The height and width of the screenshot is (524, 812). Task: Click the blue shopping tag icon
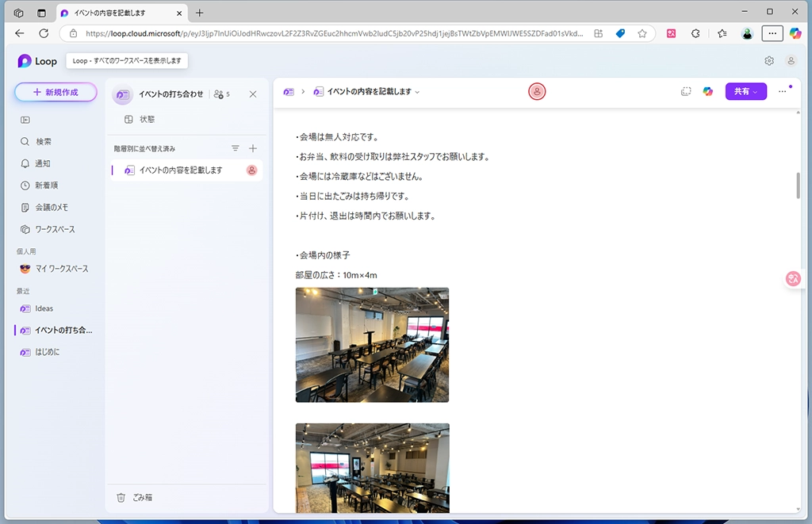[620, 33]
